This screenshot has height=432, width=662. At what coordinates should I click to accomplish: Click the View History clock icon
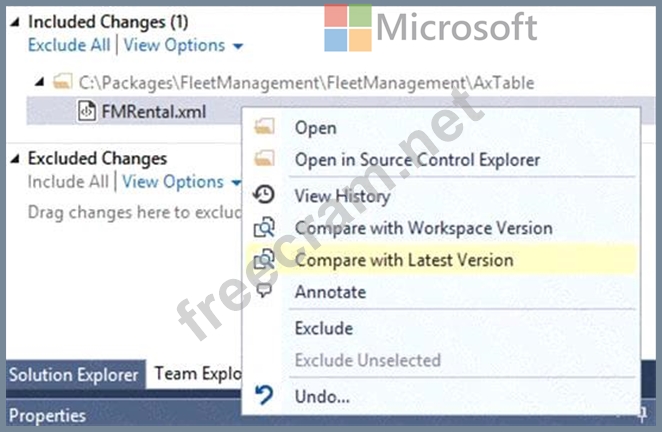coord(265,195)
